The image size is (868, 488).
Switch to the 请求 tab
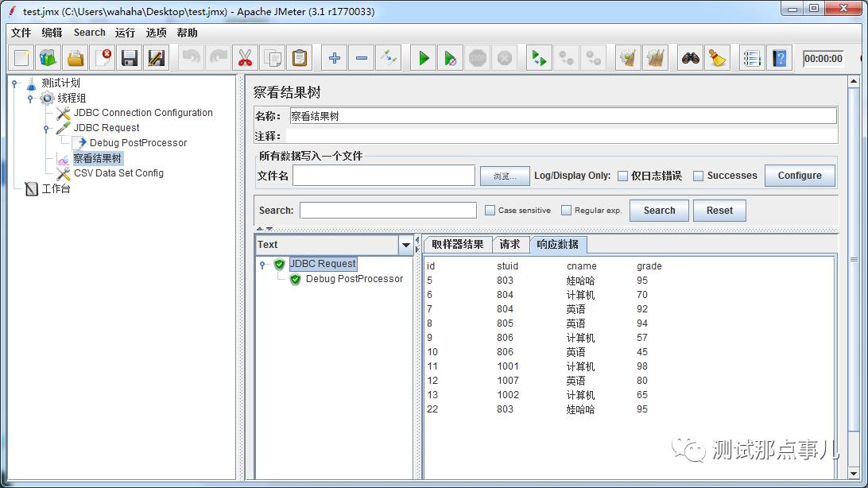pos(510,245)
